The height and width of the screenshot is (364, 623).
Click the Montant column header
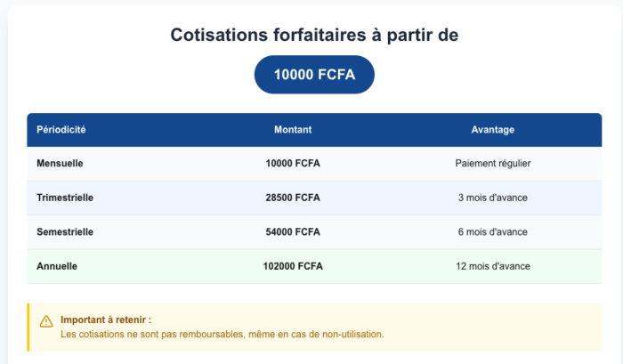pos(293,130)
